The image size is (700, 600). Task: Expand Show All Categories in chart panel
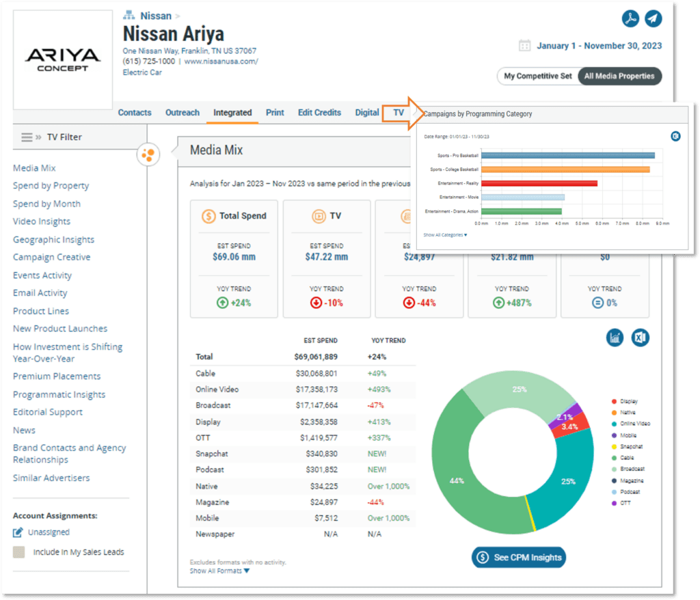point(445,235)
